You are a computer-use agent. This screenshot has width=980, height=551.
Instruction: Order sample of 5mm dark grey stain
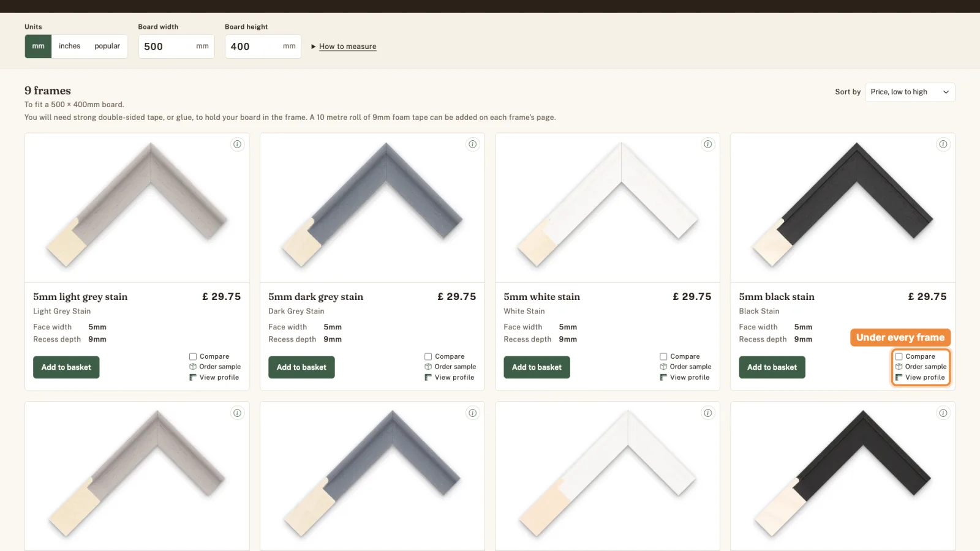pos(450,367)
